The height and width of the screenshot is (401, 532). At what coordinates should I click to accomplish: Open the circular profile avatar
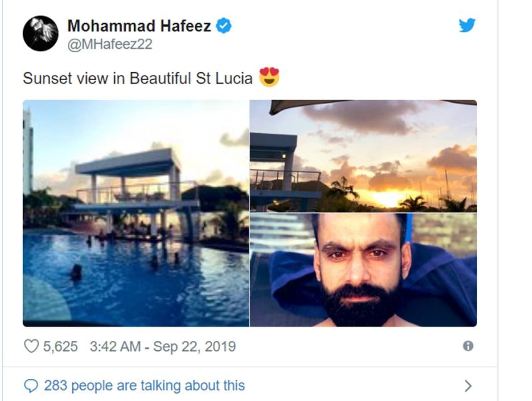click(40, 34)
